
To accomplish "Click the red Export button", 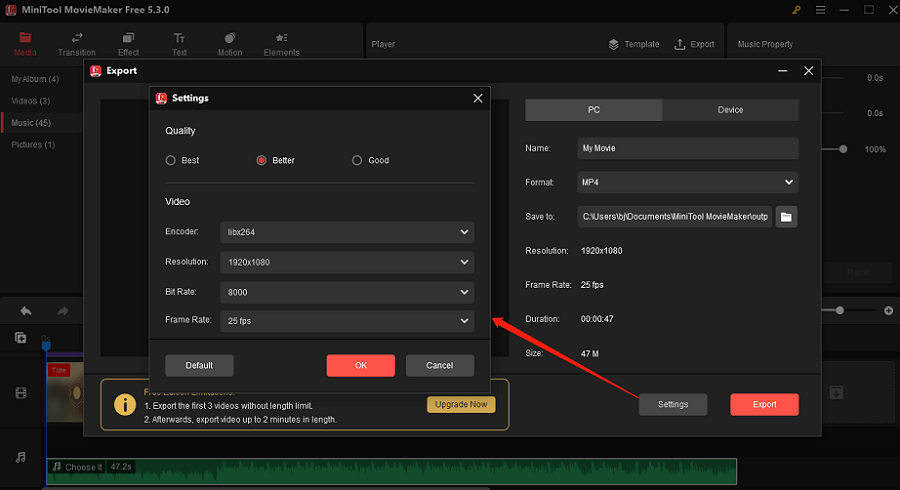I will click(764, 405).
